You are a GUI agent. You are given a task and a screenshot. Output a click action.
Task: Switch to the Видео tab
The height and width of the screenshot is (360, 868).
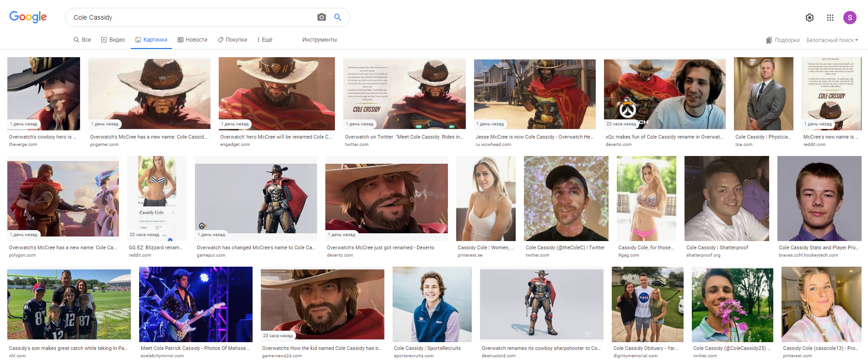pyautogui.click(x=113, y=40)
